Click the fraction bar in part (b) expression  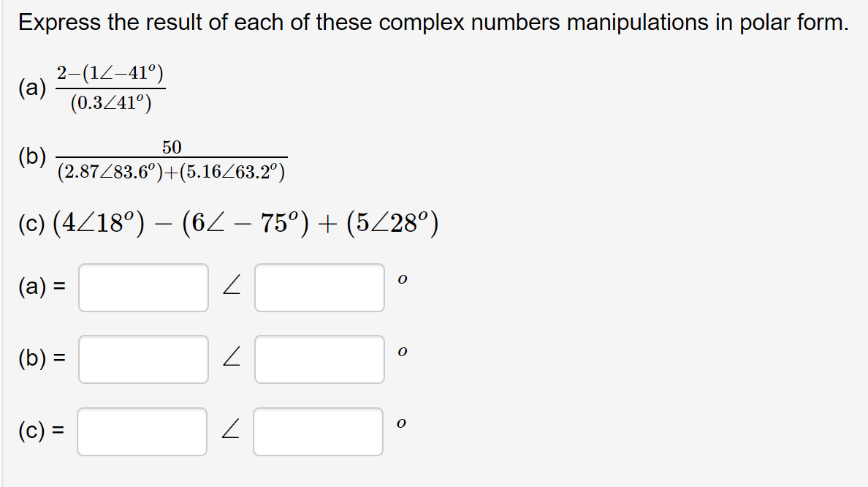point(172,159)
